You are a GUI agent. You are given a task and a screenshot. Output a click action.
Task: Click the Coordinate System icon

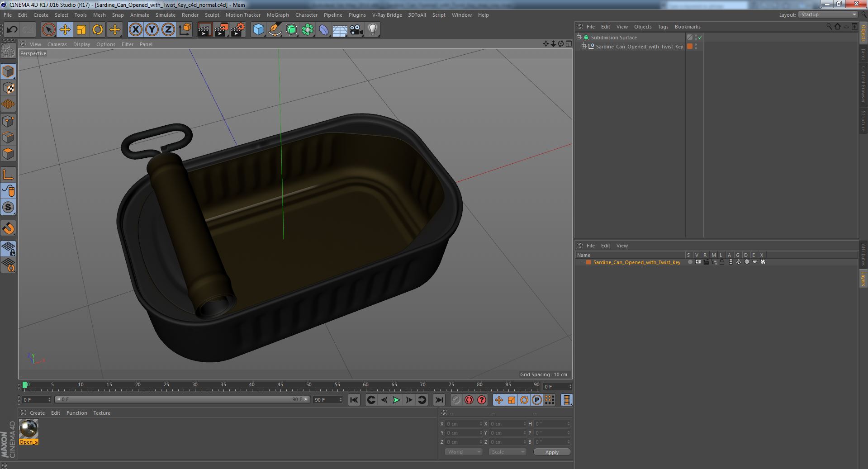pyautogui.click(x=185, y=30)
